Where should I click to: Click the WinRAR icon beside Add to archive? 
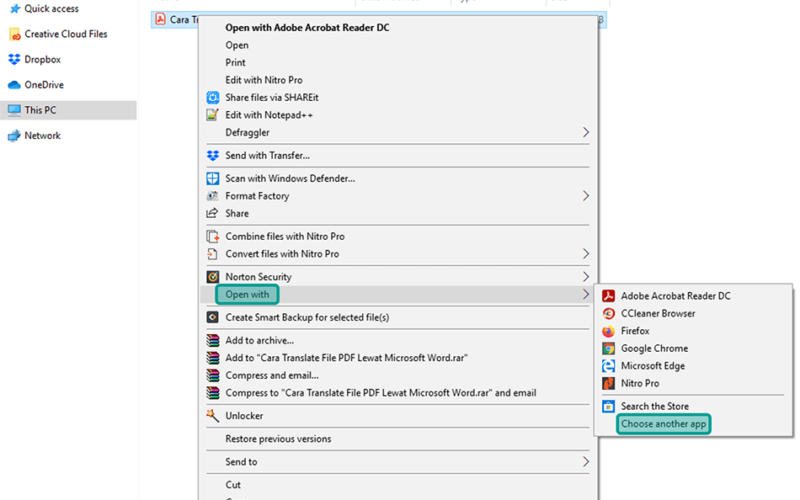[212, 340]
